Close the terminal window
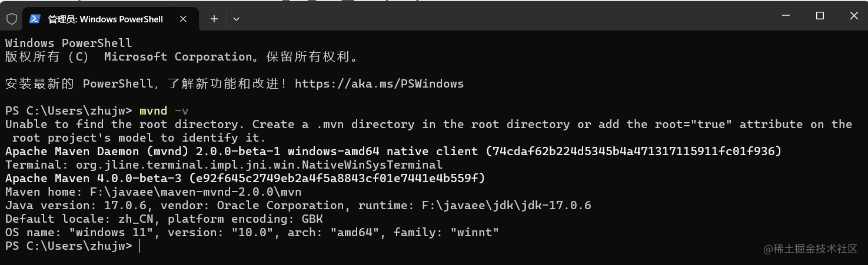The image size is (868, 265). (x=854, y=16)
